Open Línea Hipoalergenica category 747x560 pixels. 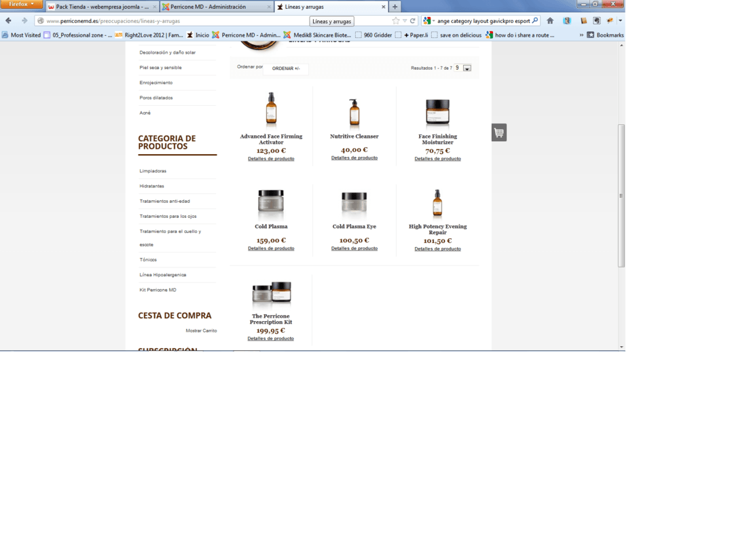tap(162, 275)
